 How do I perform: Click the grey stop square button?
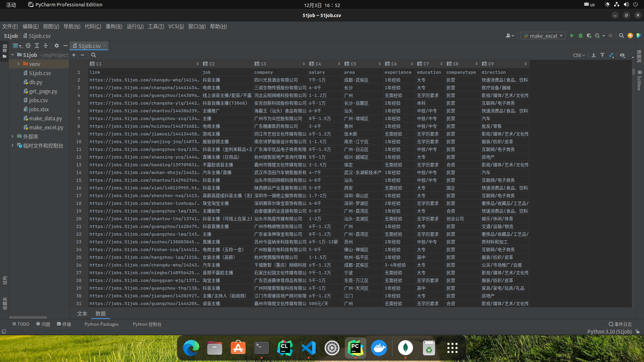point(610,36)
